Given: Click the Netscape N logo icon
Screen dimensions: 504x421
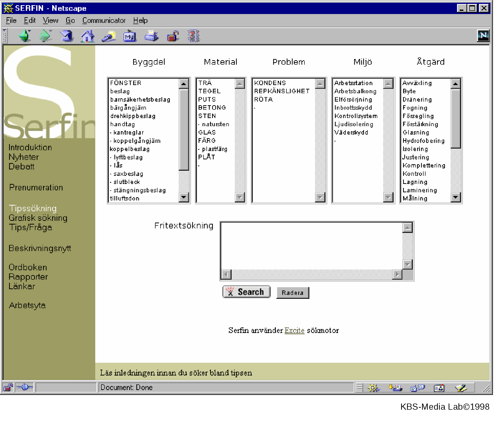Looking at the screenshot, I should click(x=483, y=36).
